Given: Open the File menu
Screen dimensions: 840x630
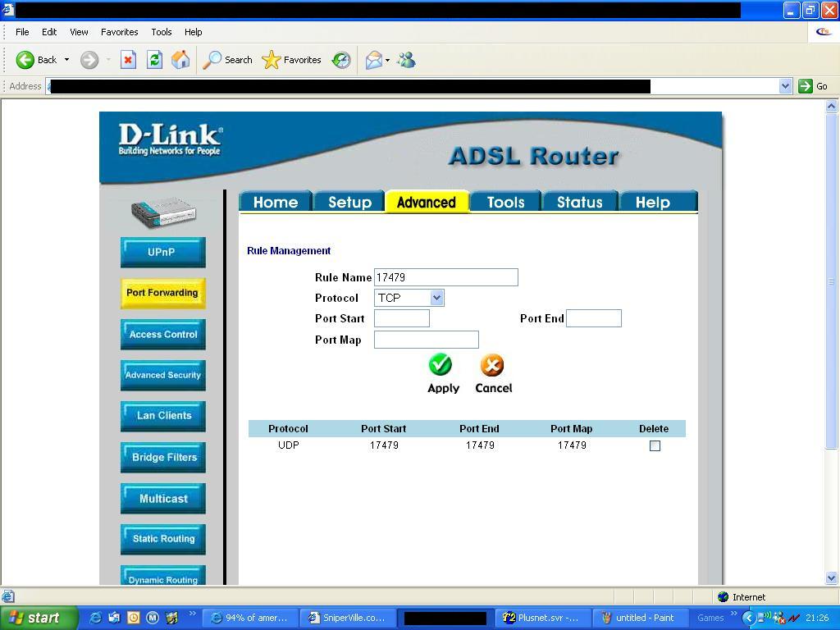Looking at the screenshot, I should (22, 32).
